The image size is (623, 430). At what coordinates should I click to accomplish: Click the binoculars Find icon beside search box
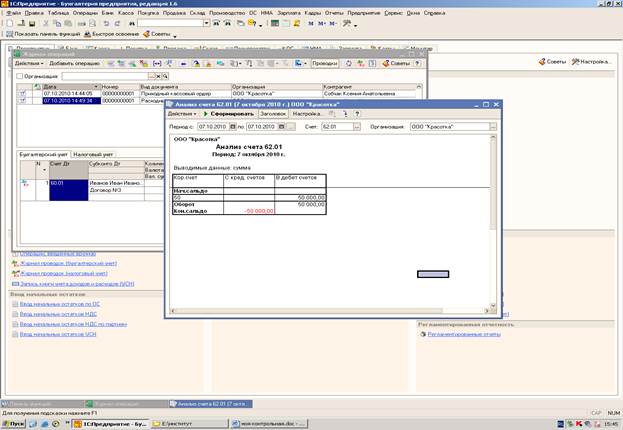tap(132, 24)
